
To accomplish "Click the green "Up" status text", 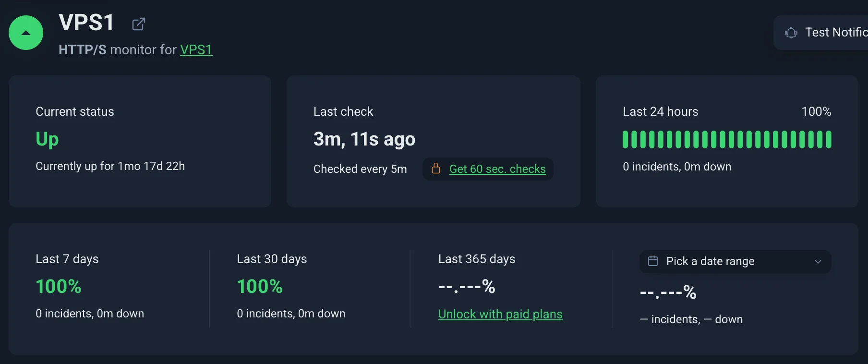I will (x=47, y=139).
